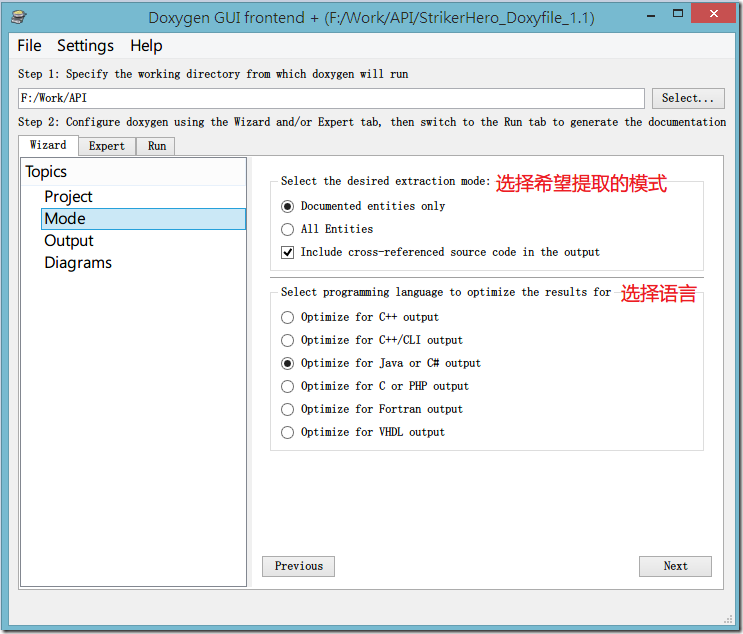Select Optimize for Fortran output
Image resolution: width=743 pixels, height=634 pixels.
click(x=287, y=409)
